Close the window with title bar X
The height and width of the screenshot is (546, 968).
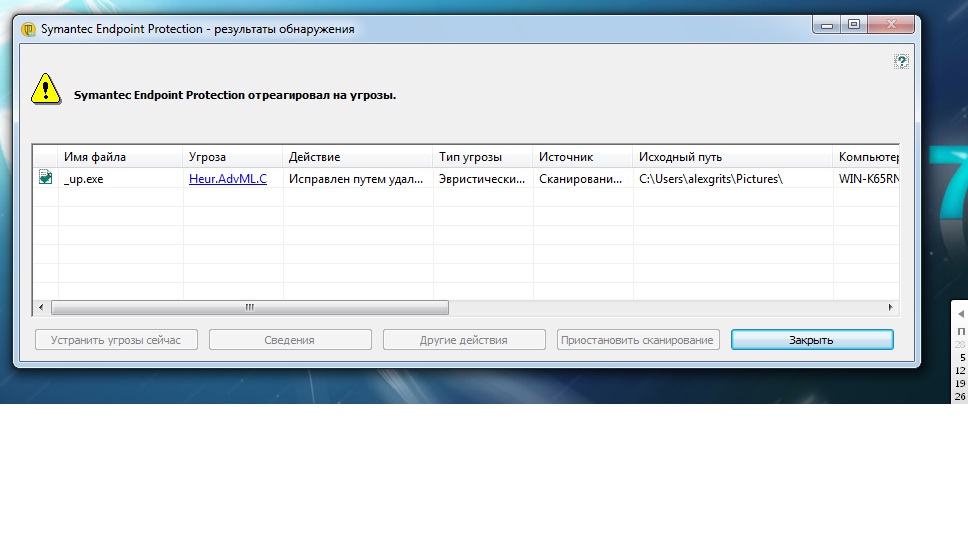click(x=891, y=25)
